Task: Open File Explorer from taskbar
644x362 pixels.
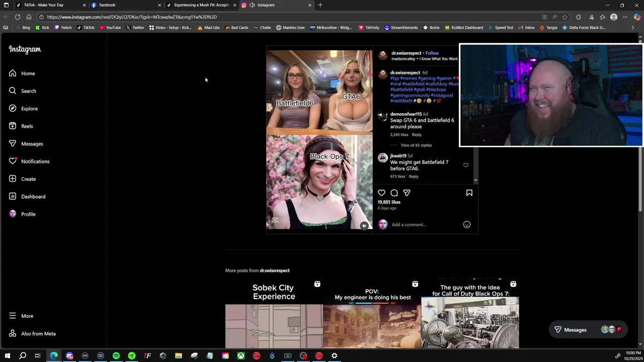Action: tap(179, 356)
